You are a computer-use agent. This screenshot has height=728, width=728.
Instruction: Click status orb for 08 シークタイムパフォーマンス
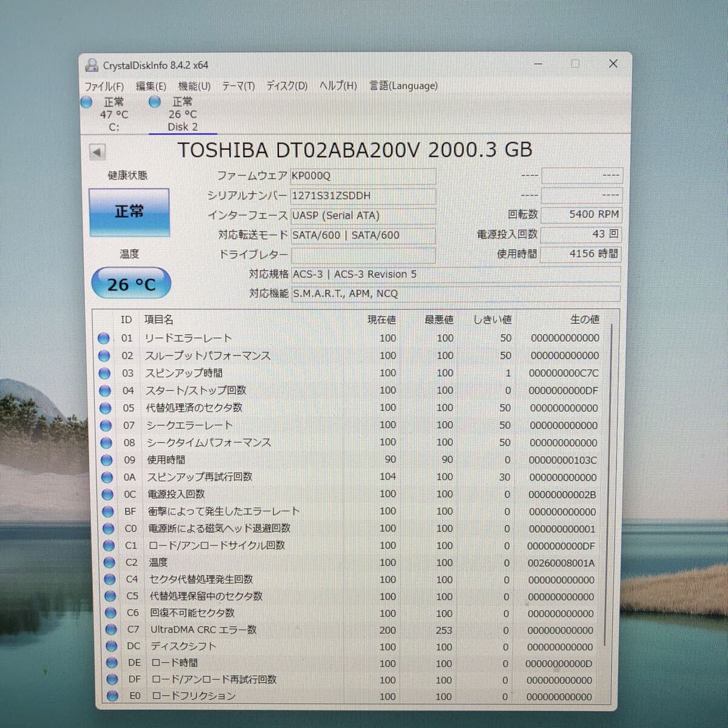[x=106, y=443]
